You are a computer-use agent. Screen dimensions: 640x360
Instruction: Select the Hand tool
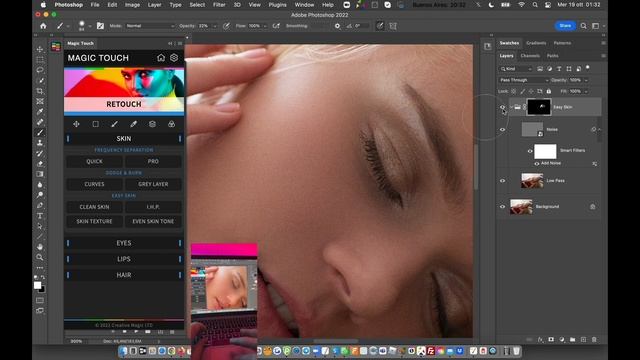[x=40, y=247]
